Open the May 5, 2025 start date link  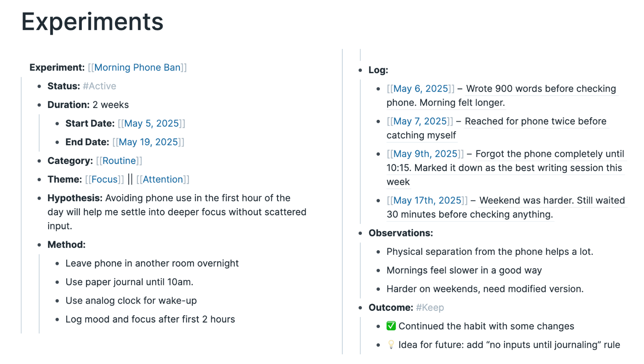click(x=151, y=123)
